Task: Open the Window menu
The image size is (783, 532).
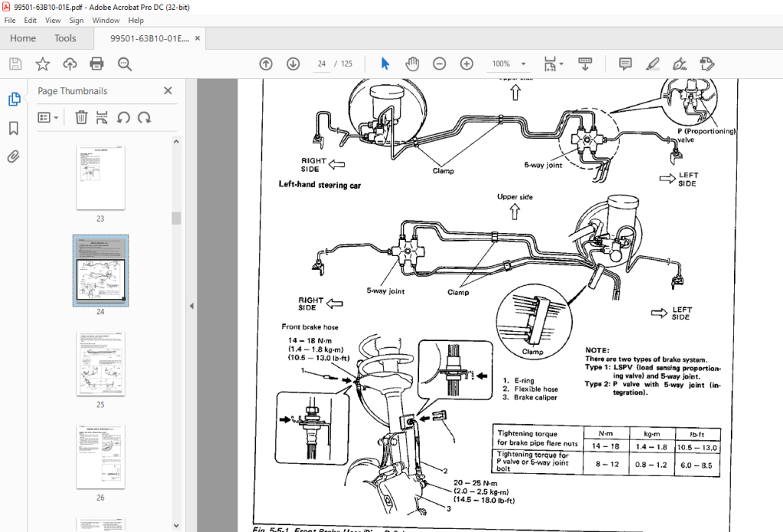Action: (x=106, y=21)
